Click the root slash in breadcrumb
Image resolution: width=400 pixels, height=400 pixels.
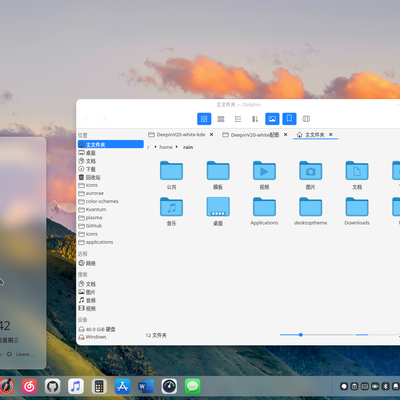(148, 147)
